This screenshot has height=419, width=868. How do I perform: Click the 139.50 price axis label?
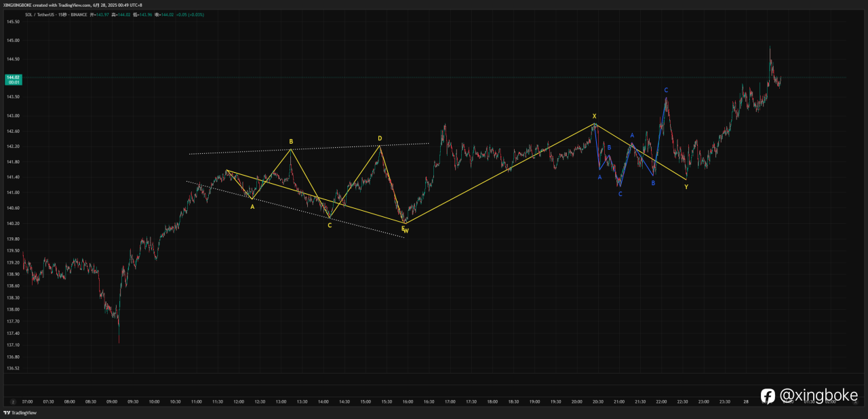point(13,250)
